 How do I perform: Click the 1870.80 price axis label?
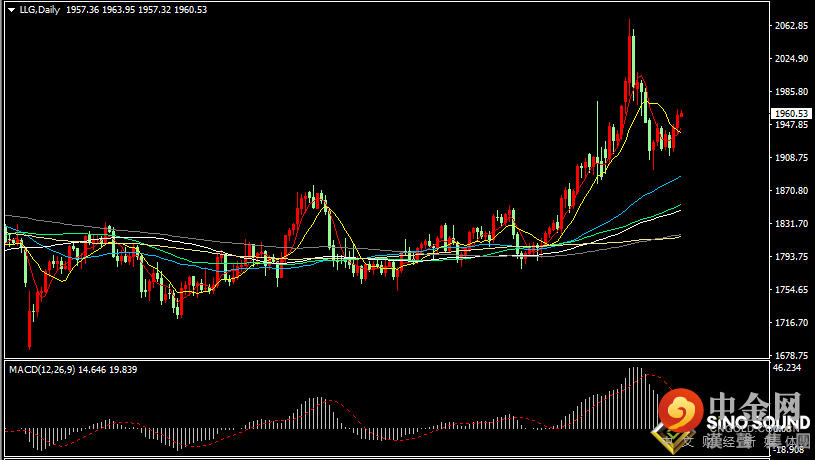click(791, 191)
